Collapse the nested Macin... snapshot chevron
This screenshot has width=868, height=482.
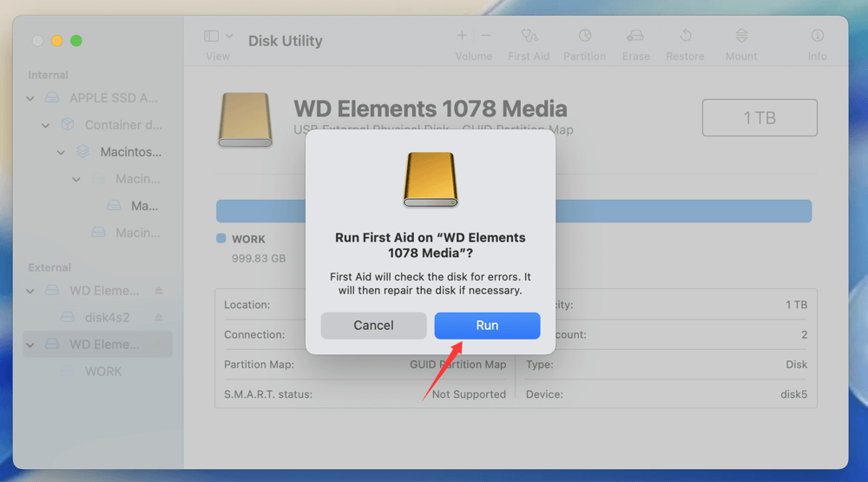pyautogui.click(x=77, y=180)
